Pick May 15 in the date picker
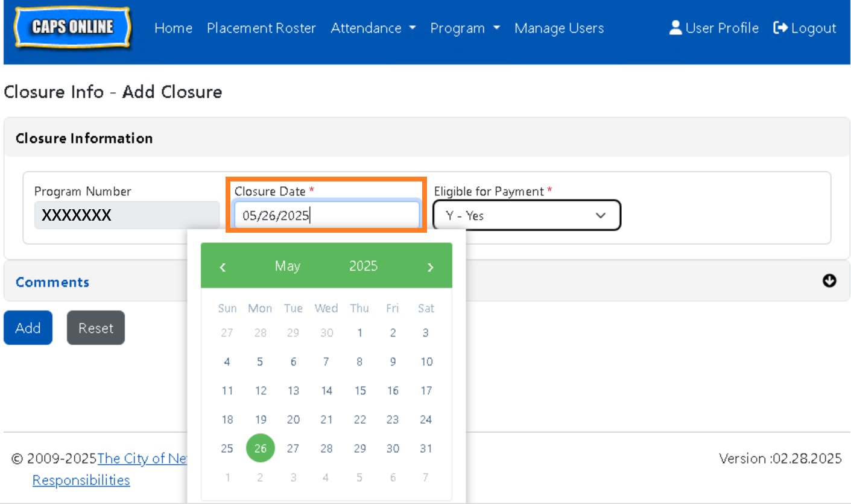Screen dimensions: 851x504 (x=359, y=391)
